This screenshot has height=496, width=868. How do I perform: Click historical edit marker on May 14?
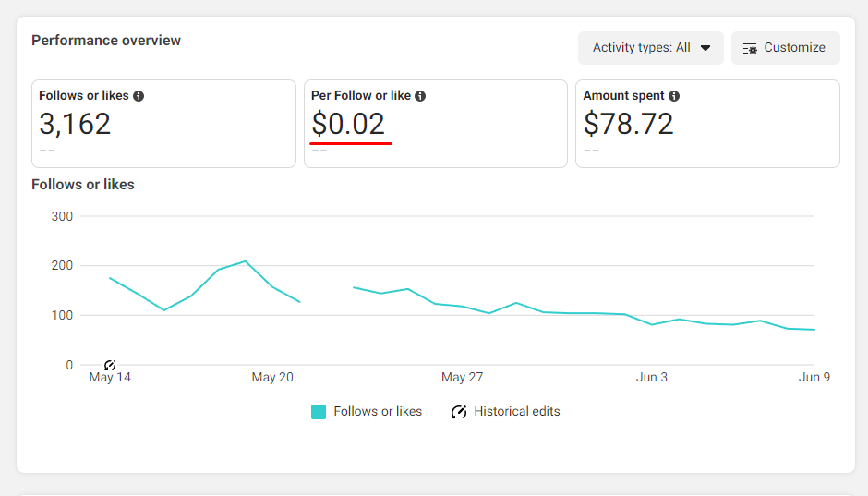pos(110,365)
